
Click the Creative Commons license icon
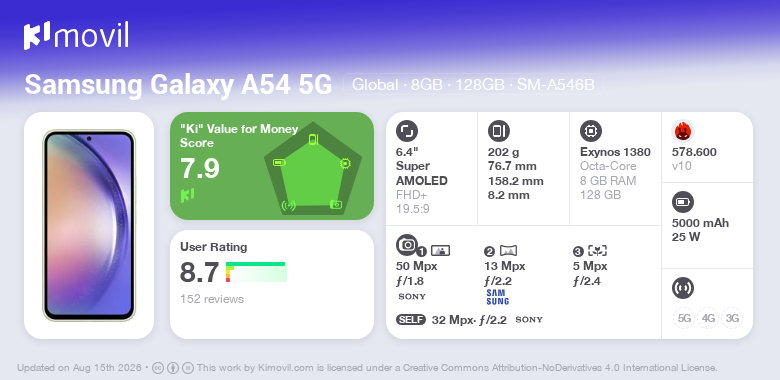click(158, 368)
